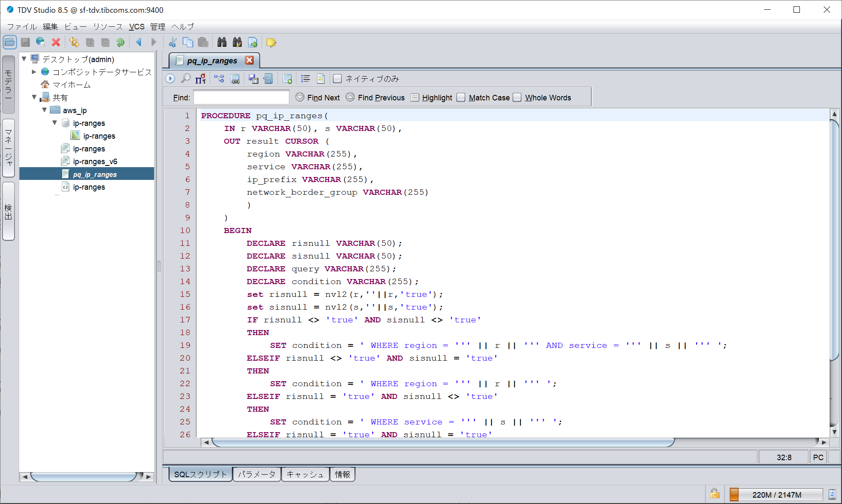The width and height of the screenshot is (842, 504).
Task: Click the open folder toolbar icon
Action: (9, 43)
